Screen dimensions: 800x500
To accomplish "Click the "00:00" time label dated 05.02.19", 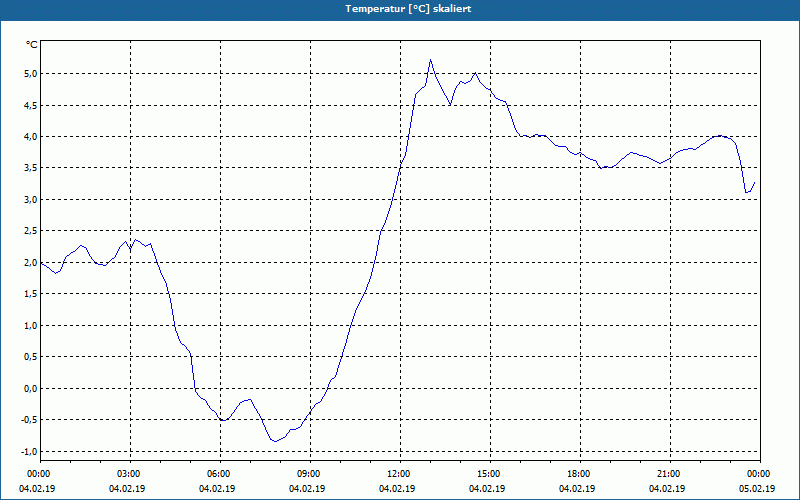I will (x=758, y=474).
